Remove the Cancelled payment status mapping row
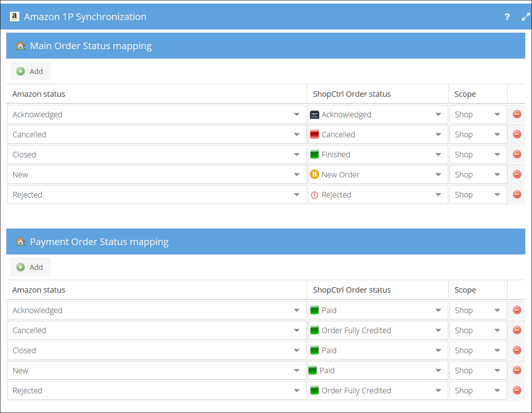The width and height of the screenshot is (532, 413). pos(517,330)
